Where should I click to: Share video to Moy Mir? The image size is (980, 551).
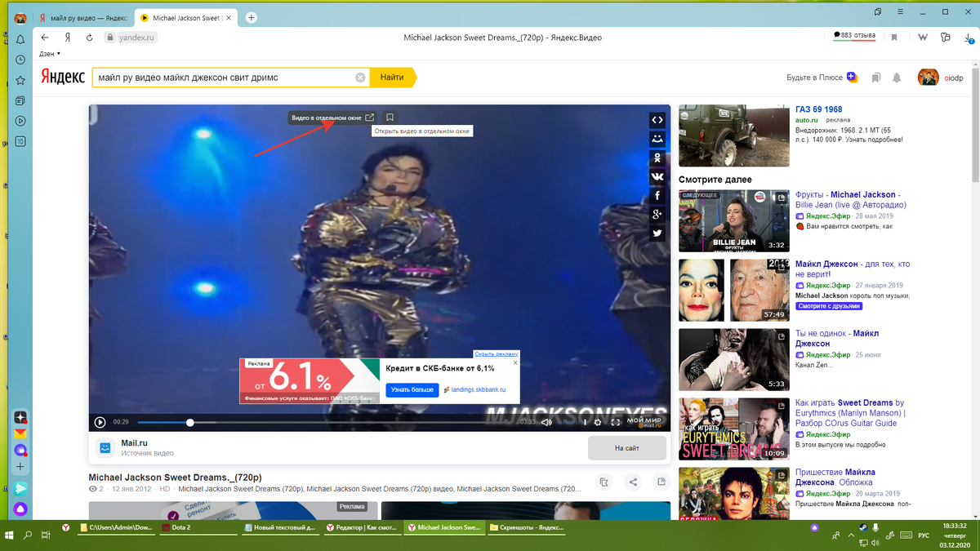pyautogui.click(x=657, y=139)
